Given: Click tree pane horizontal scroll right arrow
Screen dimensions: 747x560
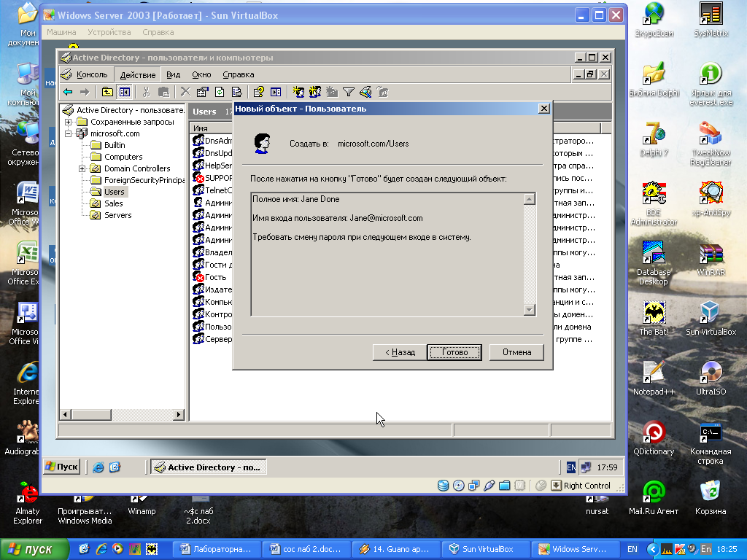Looking at the screenshot, I should click(x=179, y=415).
